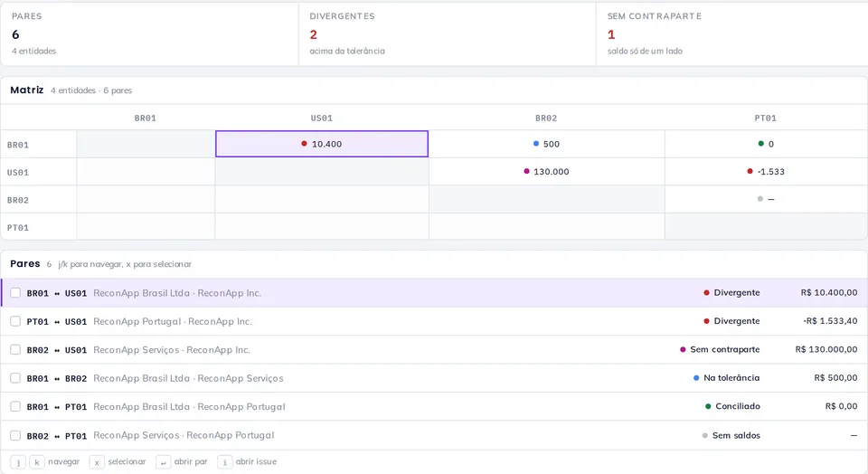Tick the BR02 ↔ US01 pair checkbox

[x=15, y=349]
